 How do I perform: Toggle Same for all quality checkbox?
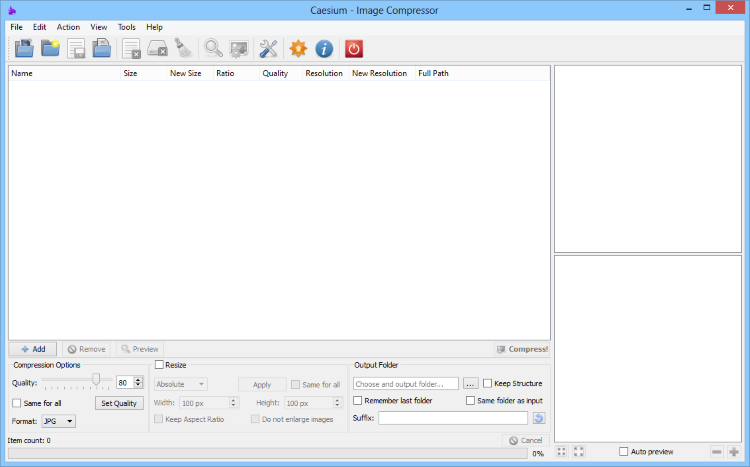[17, 403]
